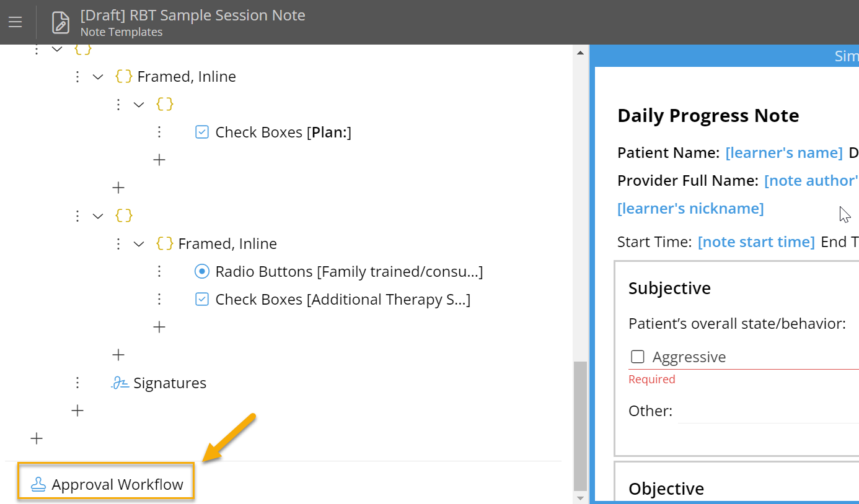Collapse the second Framed, Inline group
The width and height of the screenshot is (859, 504).
click(139, 244)
